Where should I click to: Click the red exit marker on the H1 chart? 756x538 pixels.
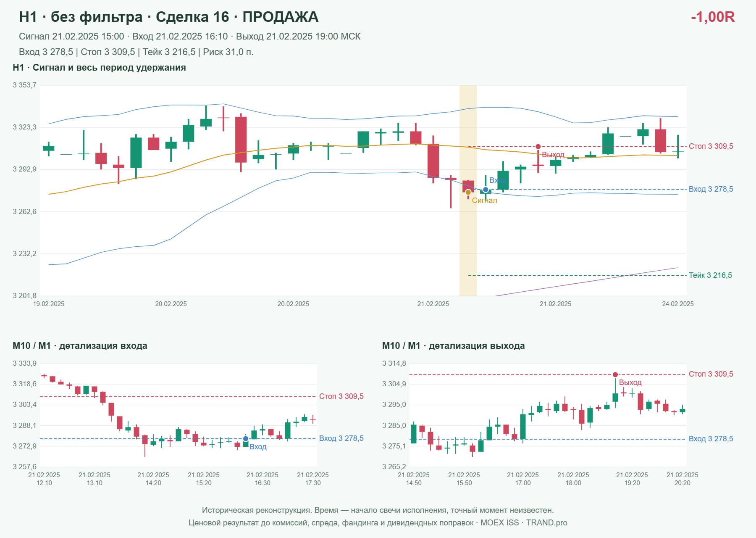(538, 147)
